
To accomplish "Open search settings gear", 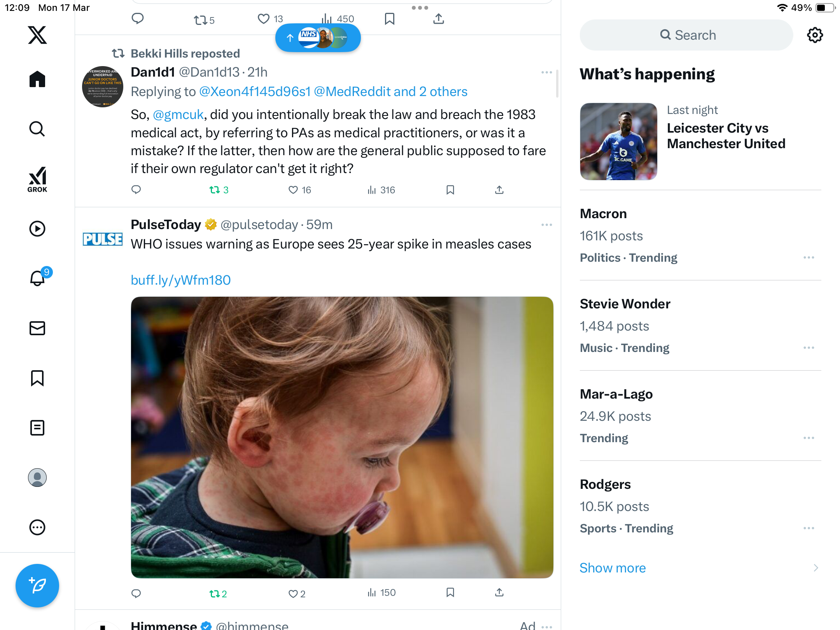I will point(815,35).
